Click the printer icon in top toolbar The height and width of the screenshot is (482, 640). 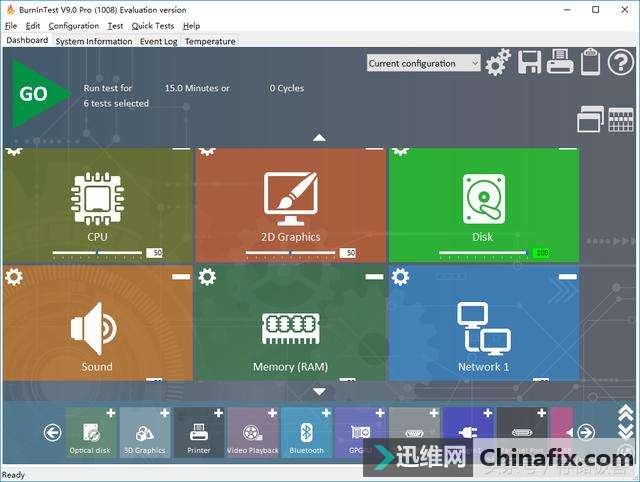560,62
